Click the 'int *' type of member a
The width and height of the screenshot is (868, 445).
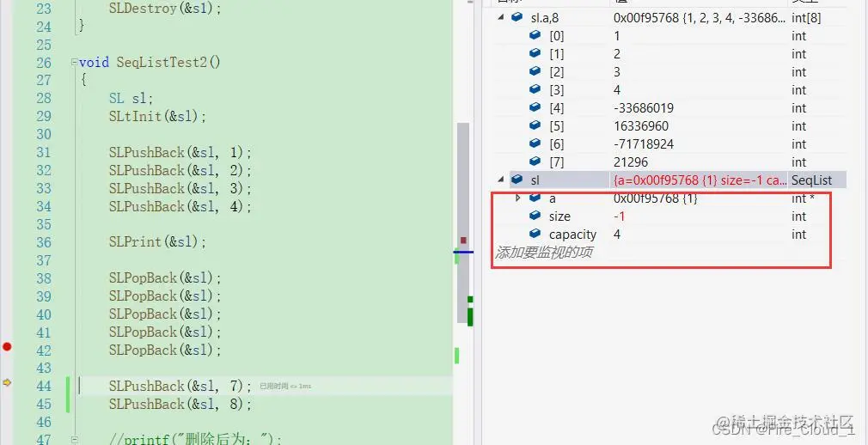coord(803,198)
